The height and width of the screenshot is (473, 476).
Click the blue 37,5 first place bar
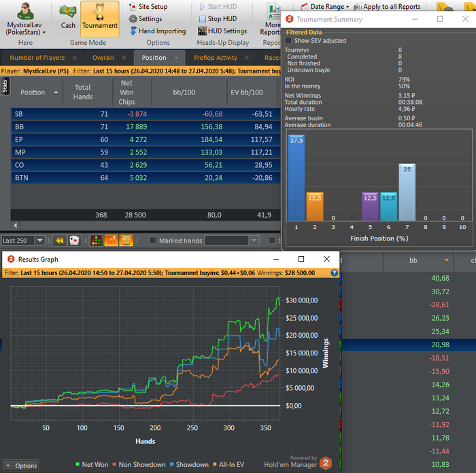point(296,178)
